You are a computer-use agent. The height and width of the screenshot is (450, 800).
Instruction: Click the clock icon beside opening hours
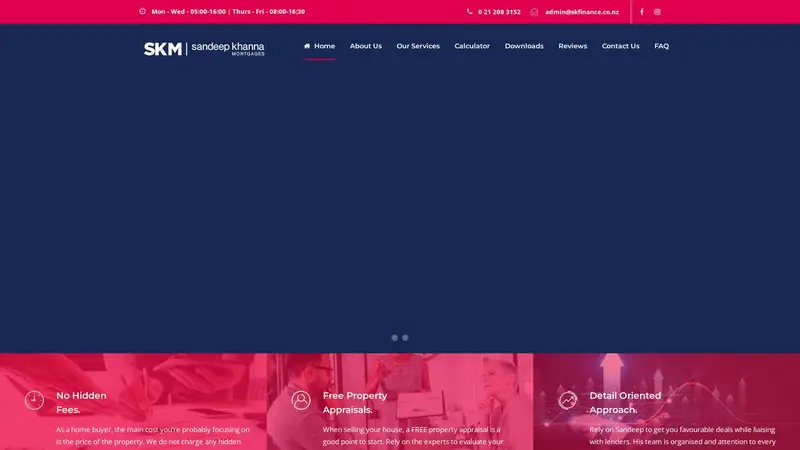tap(142, 11)
